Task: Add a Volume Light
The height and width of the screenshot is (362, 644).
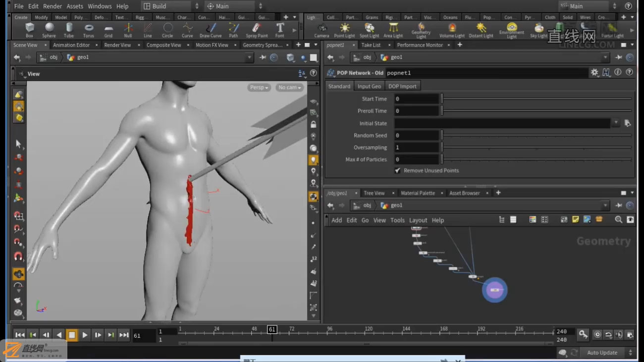Action: tap(452, 30)
